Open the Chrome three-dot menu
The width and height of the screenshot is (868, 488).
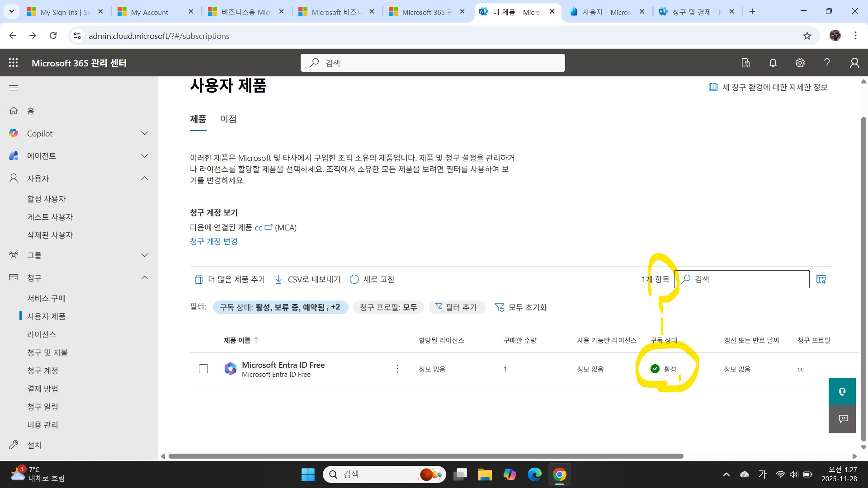pyautogui.click(x=855, y=36)
